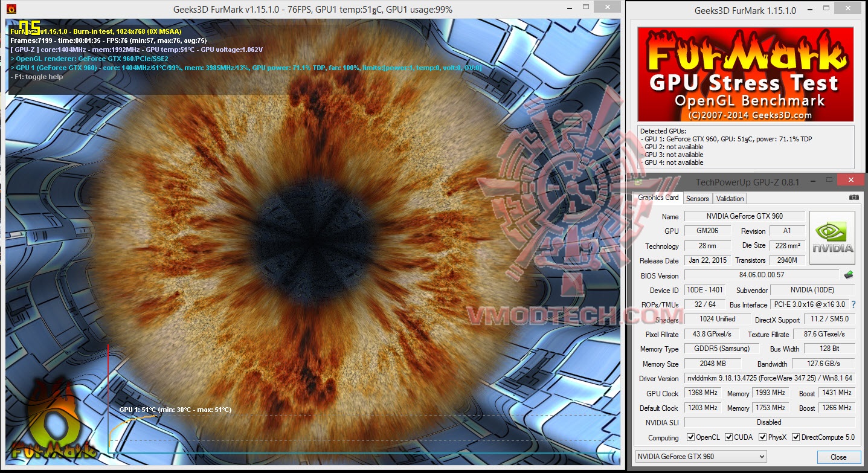Minimize the FurMark burn-in test window
Image resolution: width=868 pixels, height=473 pixels.
click(x=570, y=9)
